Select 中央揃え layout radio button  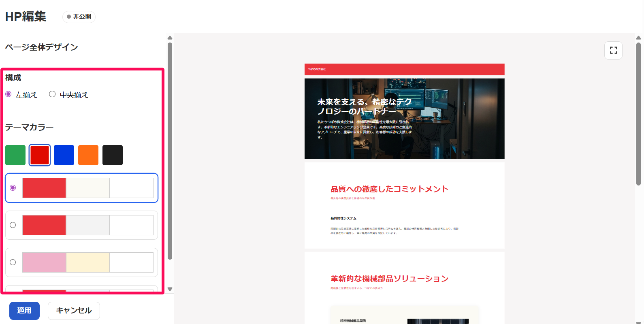click(52, 94)
